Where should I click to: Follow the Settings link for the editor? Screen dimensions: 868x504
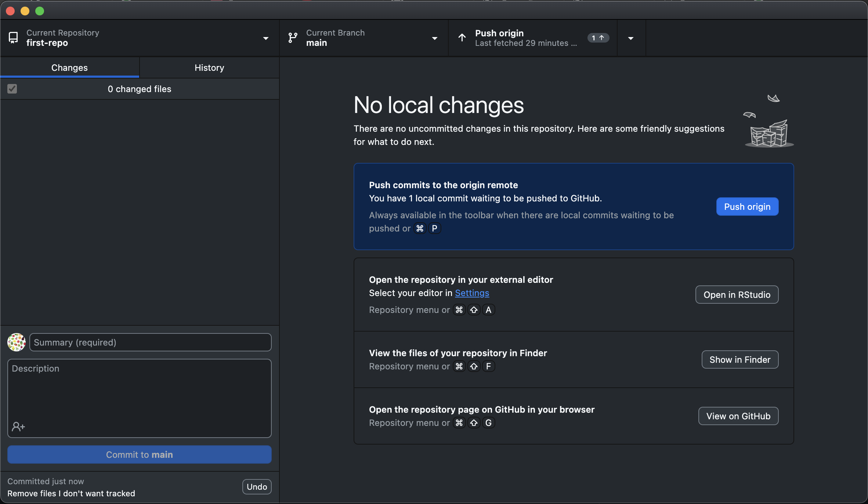tap(472, 293)
